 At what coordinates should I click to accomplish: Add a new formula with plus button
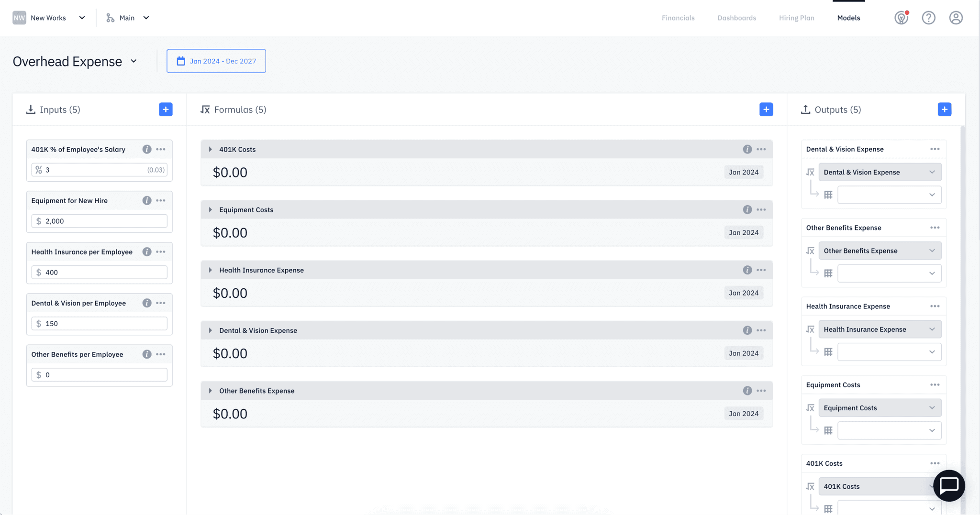tap(766, 110)
